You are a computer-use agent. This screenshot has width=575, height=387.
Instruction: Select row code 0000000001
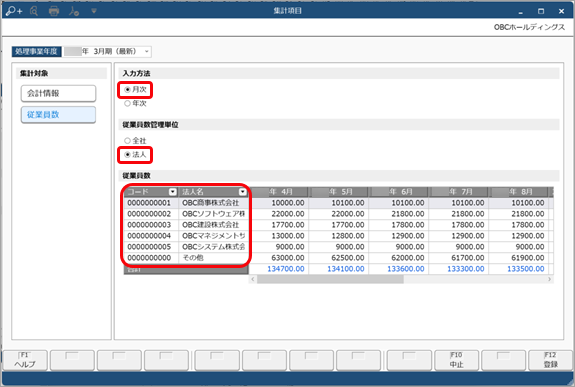pos(151,203)
